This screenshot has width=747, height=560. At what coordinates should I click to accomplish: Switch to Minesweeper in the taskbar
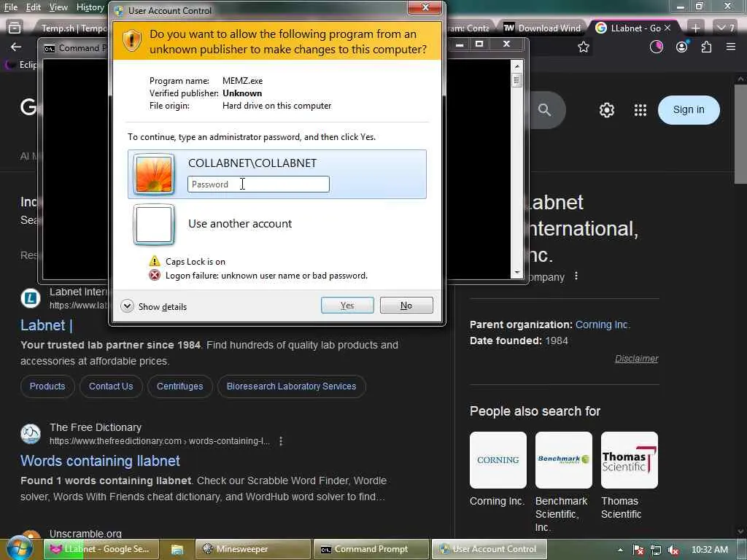point(253,549)
